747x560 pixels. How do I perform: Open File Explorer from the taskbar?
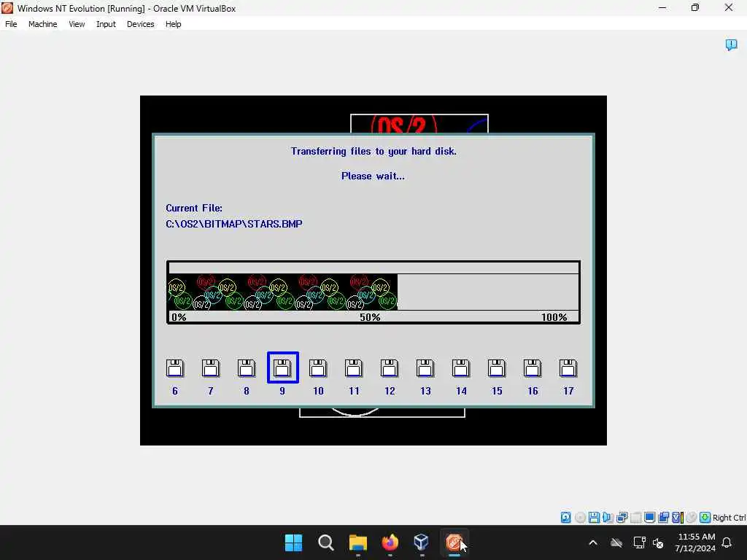click(x=357, y=542)
